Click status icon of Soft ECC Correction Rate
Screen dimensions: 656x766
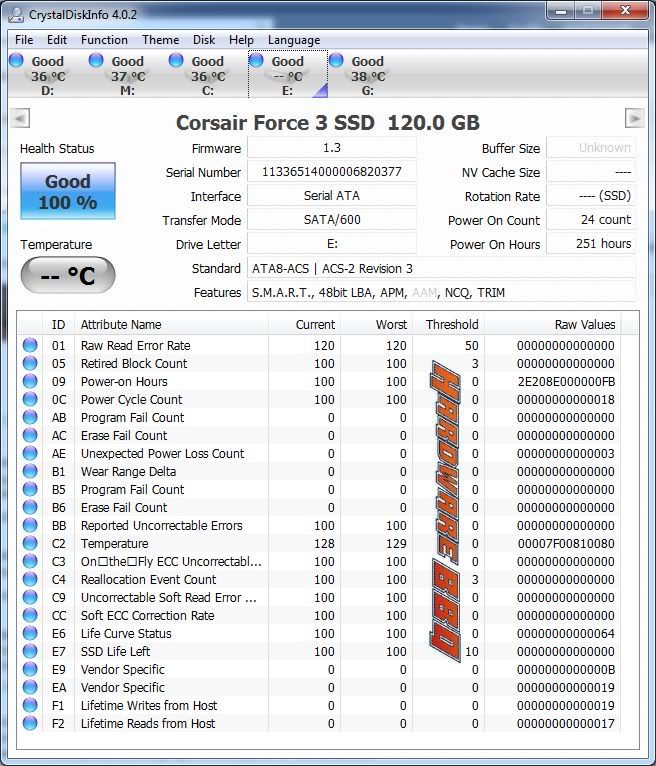click(x=30, y=615)
